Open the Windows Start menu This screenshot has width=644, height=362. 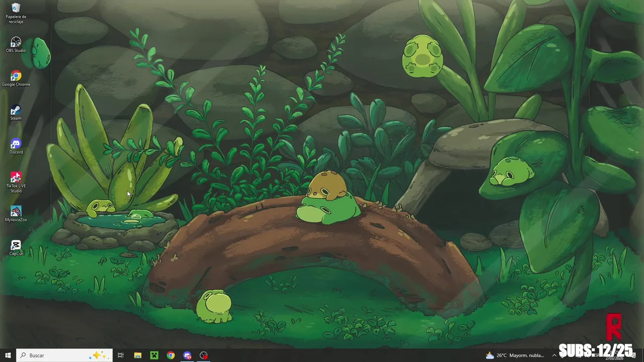(x=8, y=355)
